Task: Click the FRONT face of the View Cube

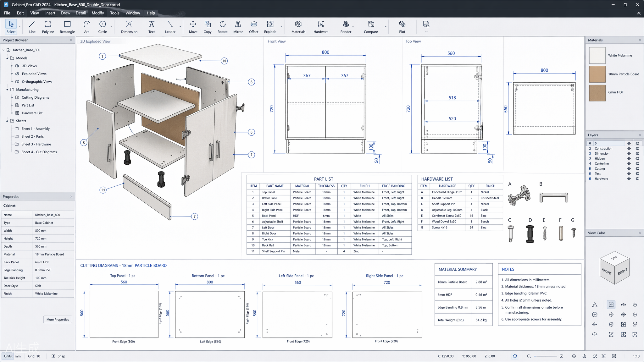Action: click(607, 271)
